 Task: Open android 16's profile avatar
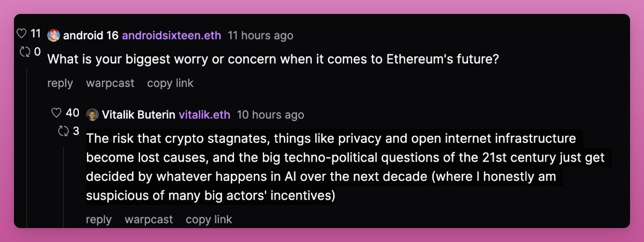pos(54,35)
